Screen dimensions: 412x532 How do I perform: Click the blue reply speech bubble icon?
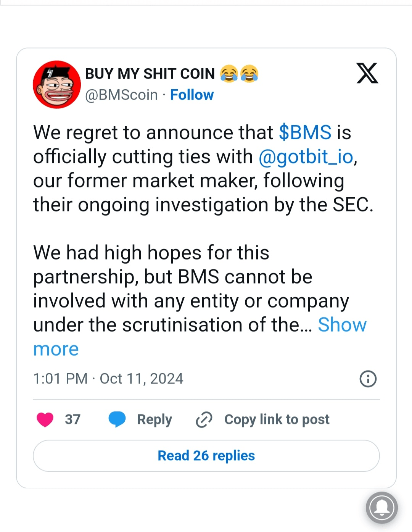tap(117, 419)
